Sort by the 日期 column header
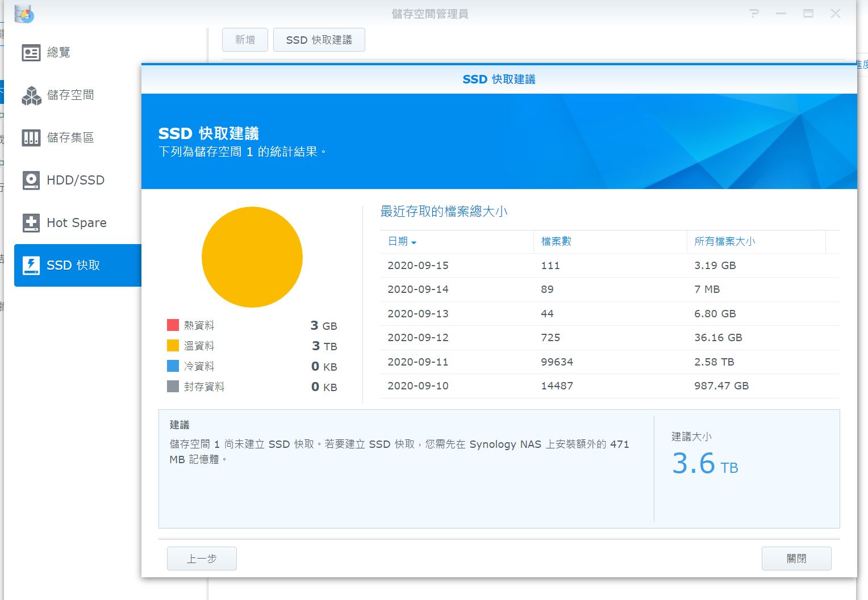868x600 pixels. tap(457, 242)
